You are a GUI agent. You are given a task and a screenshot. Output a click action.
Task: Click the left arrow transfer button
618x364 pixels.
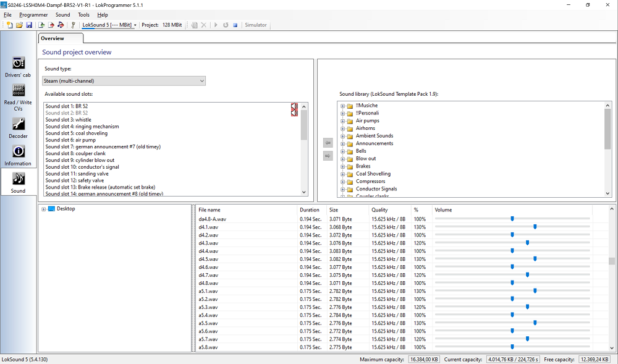pos(328,143)
